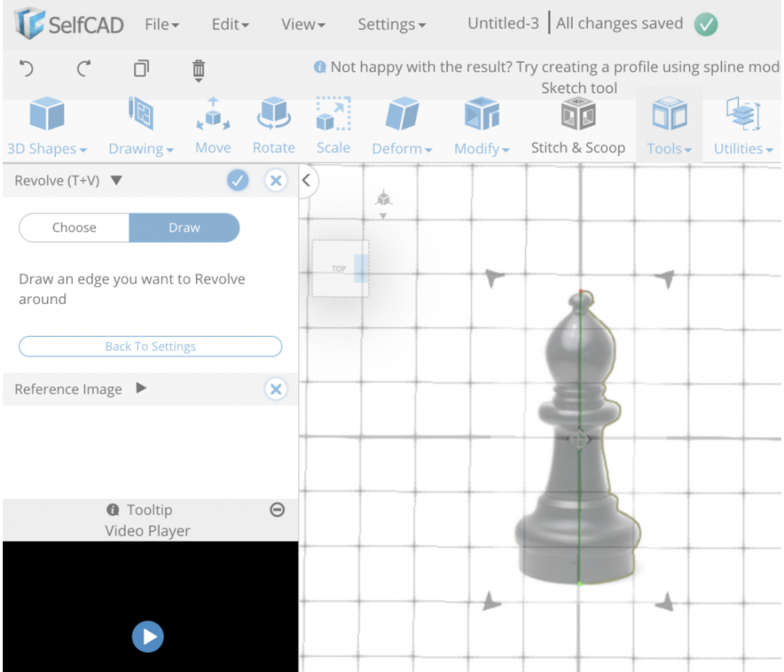Close the Reference Image panel

click(x=276, y=389)
